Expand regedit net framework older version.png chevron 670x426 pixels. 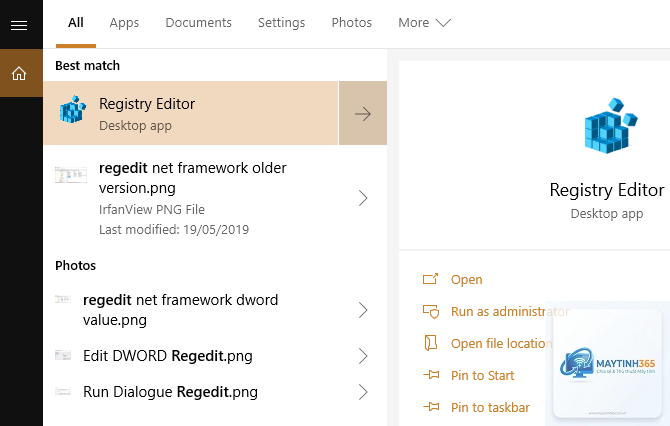(363, 198)
